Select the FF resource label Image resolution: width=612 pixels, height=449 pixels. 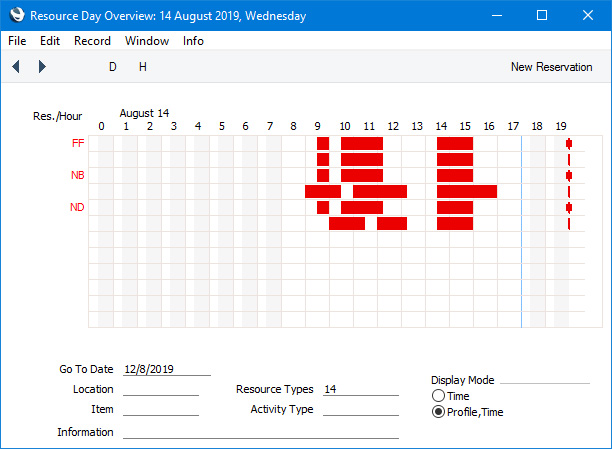78,143
